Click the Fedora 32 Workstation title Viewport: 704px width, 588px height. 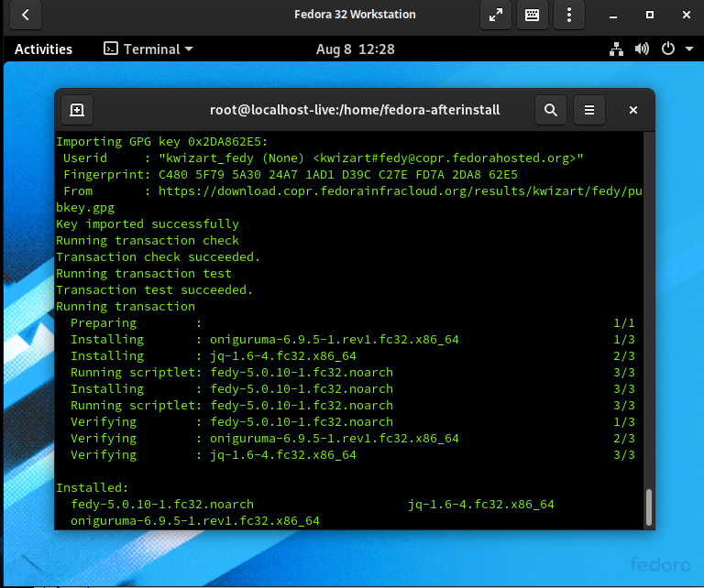pos(355,15)
